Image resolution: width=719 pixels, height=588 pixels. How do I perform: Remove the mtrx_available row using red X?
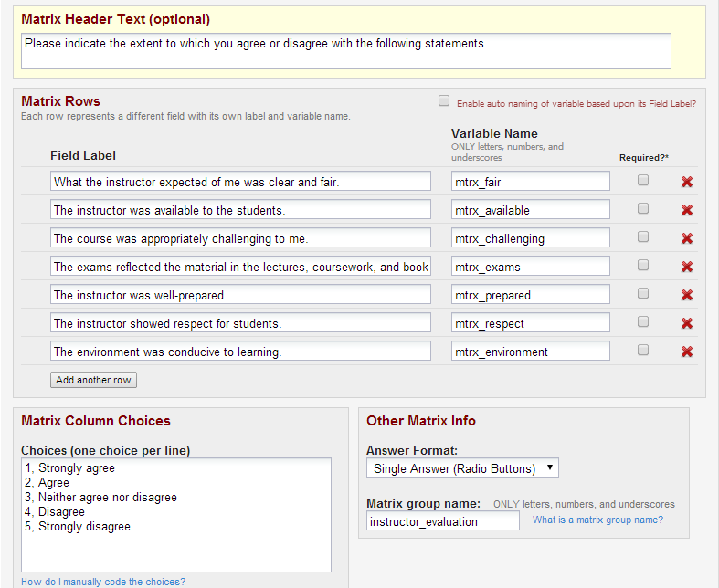click(x=686, y=210)
